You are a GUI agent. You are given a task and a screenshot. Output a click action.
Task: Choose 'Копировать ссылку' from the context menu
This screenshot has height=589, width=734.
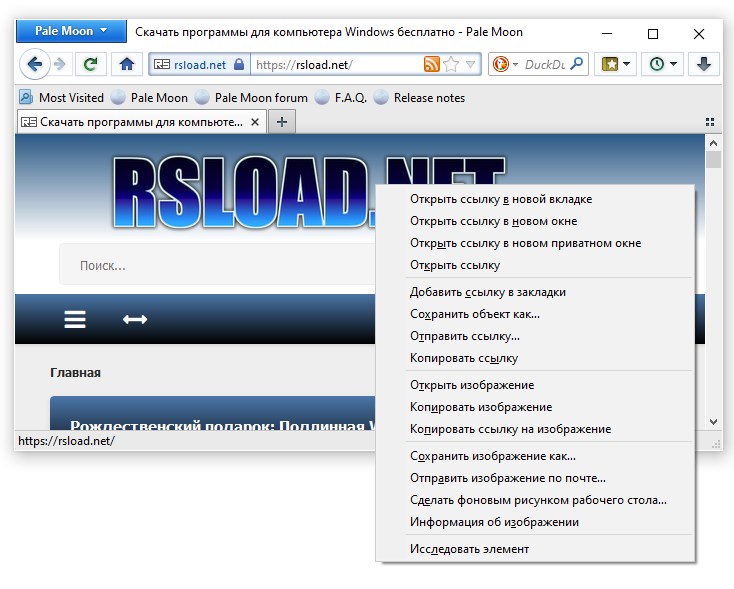[464, 358]
